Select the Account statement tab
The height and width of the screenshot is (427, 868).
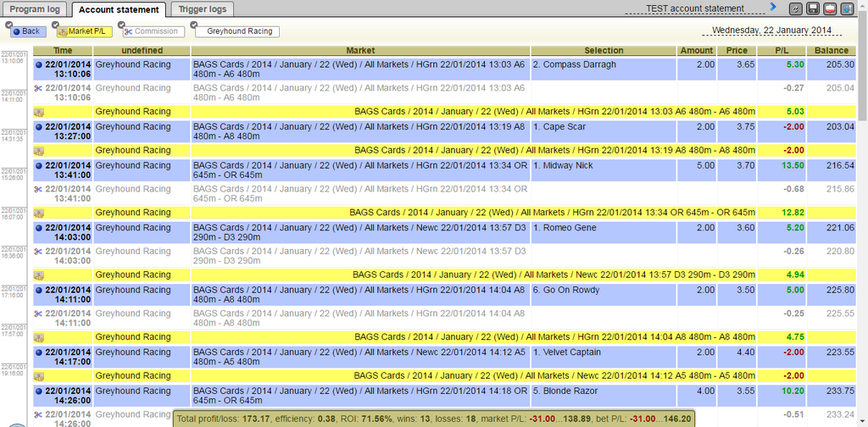pos(119,9)
